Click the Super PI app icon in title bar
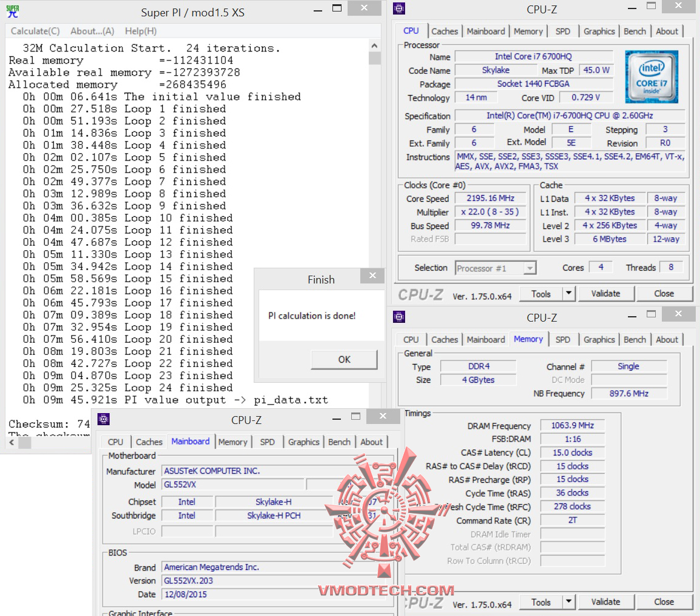This screenshot has height=616, width=700. coord(13,12)
